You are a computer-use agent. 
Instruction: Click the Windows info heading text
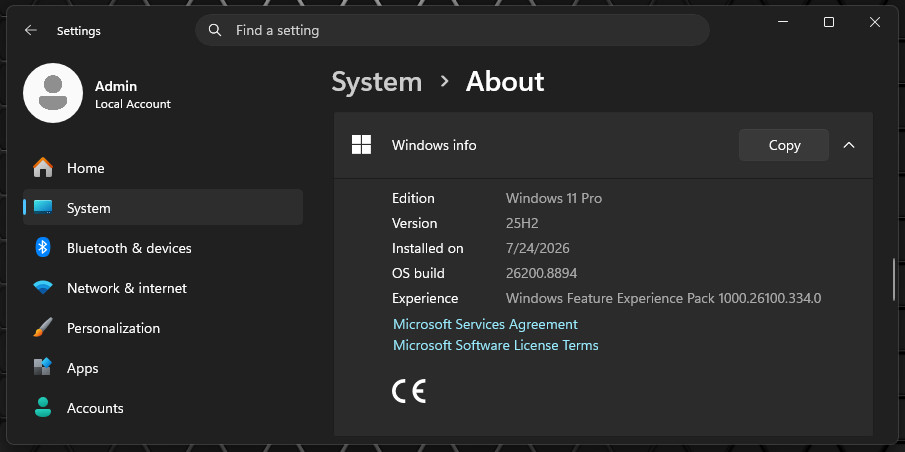[x=434, y=145]
